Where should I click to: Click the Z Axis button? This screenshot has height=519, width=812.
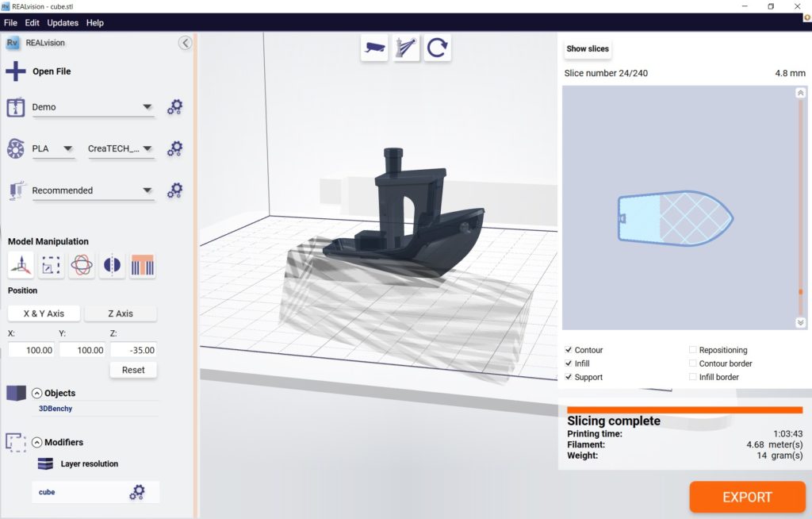click(x=121, y=313)
